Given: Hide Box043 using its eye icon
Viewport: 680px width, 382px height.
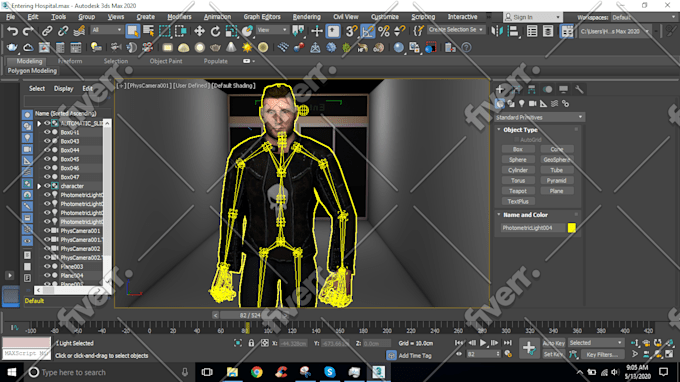Looking at the screenshot, I should (47, 141).
